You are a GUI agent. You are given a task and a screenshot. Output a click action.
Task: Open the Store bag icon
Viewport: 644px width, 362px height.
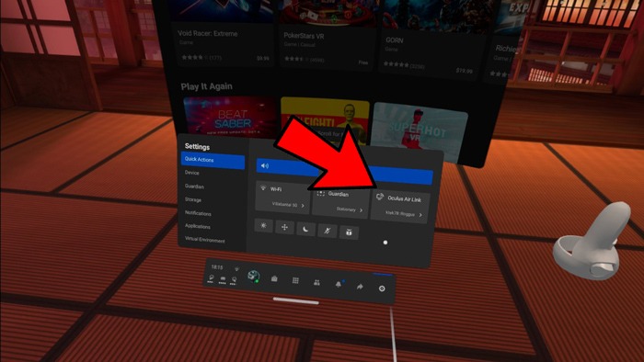(x=274, y=278)
